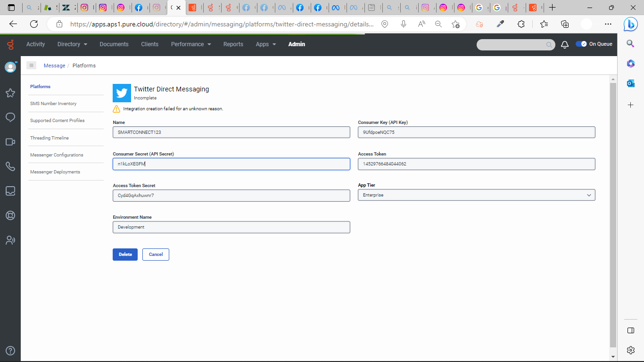Open the Outlook icon in Edge sidebar
Viewport: 644px width, 362px height.
[631, 83]
